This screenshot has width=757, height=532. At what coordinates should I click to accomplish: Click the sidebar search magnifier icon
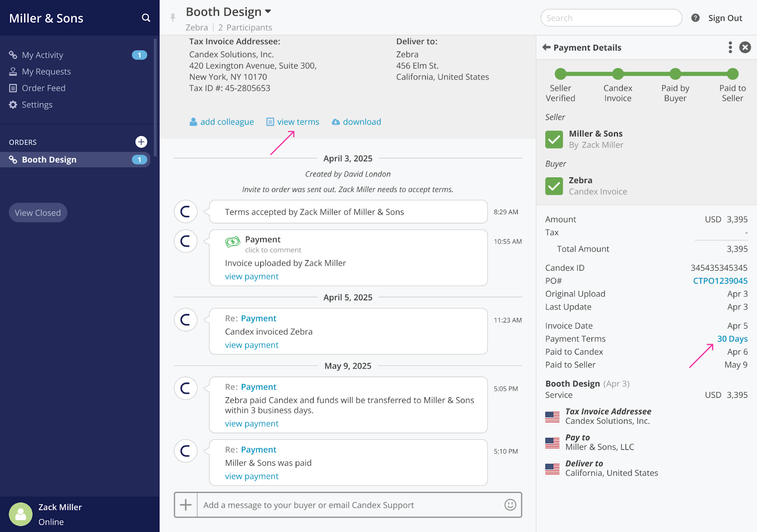coord(146,18)
